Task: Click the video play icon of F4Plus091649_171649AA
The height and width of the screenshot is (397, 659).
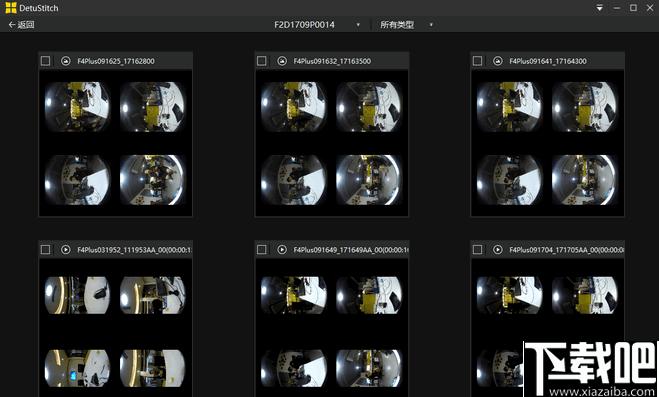Action: click(282, 250)
